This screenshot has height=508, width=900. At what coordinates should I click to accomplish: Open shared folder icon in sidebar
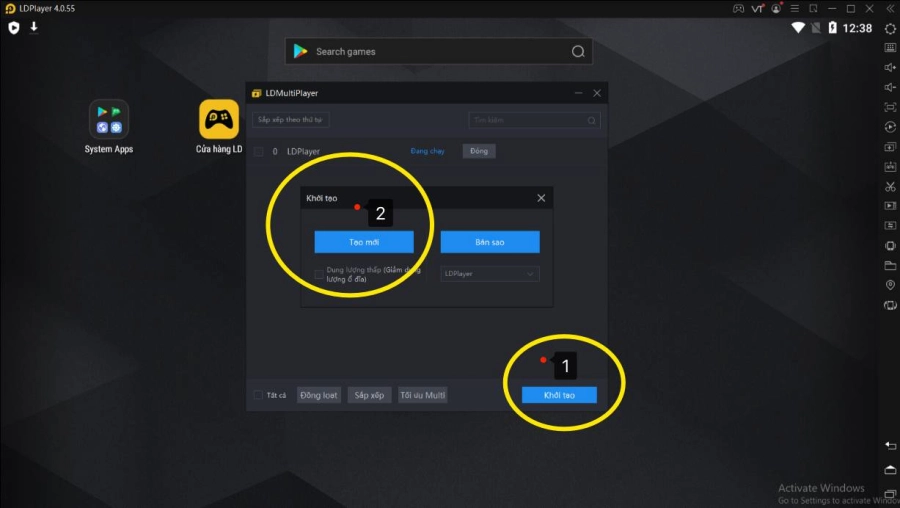[890, 265]
